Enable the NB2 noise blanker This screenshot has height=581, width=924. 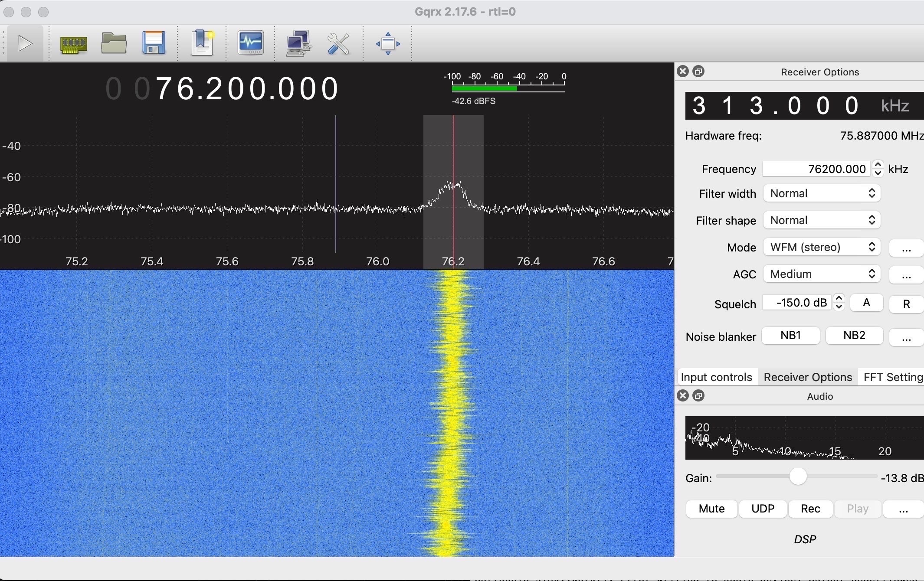tap(854, 335)
